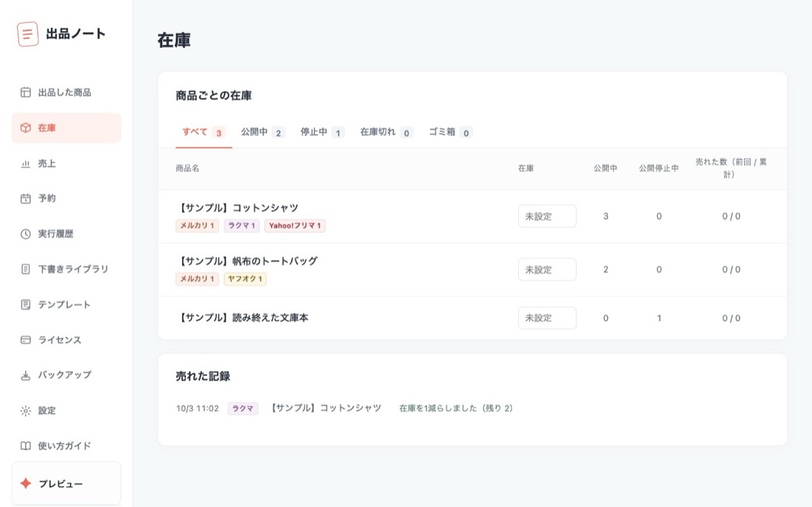Click the 下書きライブラリ document icon

[25, 269]
